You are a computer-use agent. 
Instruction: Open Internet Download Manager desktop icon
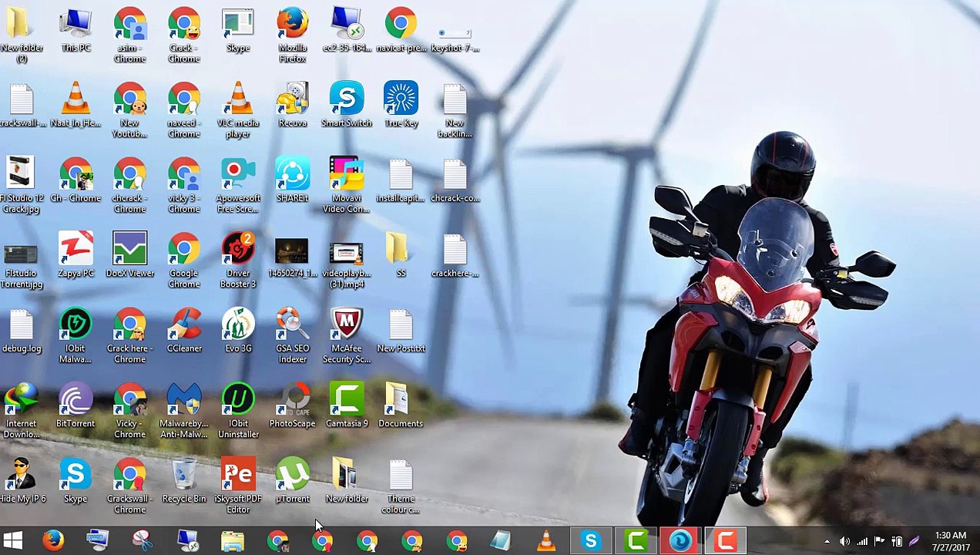(21, 410)
